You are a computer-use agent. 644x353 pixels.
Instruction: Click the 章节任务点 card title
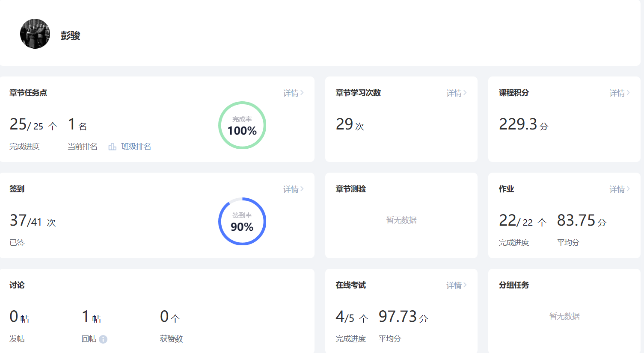(x=28, y=93)
